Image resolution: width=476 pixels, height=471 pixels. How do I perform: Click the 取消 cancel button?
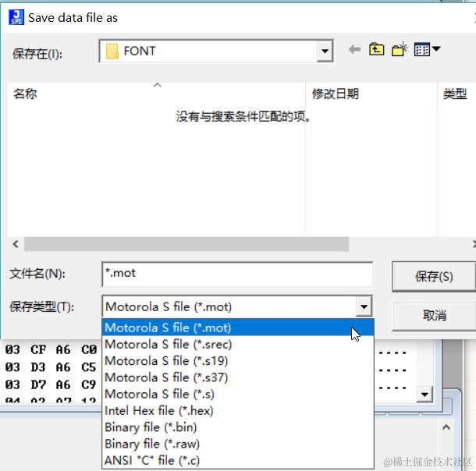(x=434, y=315)
